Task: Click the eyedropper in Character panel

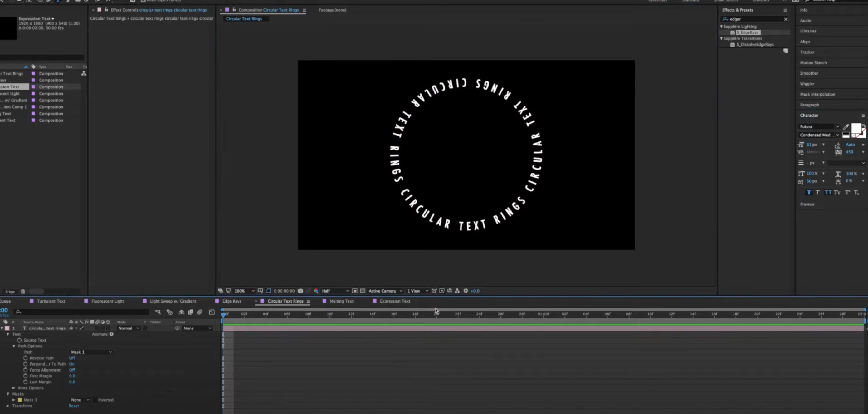Action: pyautogui.click(x=846, y=127)
